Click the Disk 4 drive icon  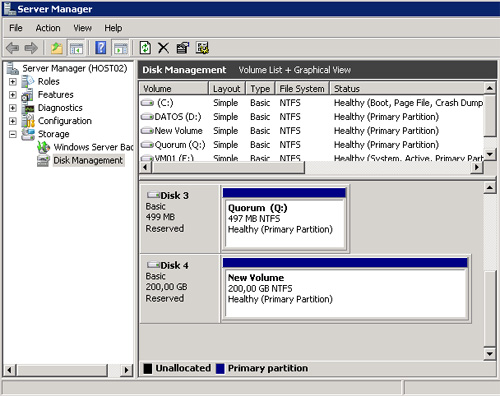(153, 265)
